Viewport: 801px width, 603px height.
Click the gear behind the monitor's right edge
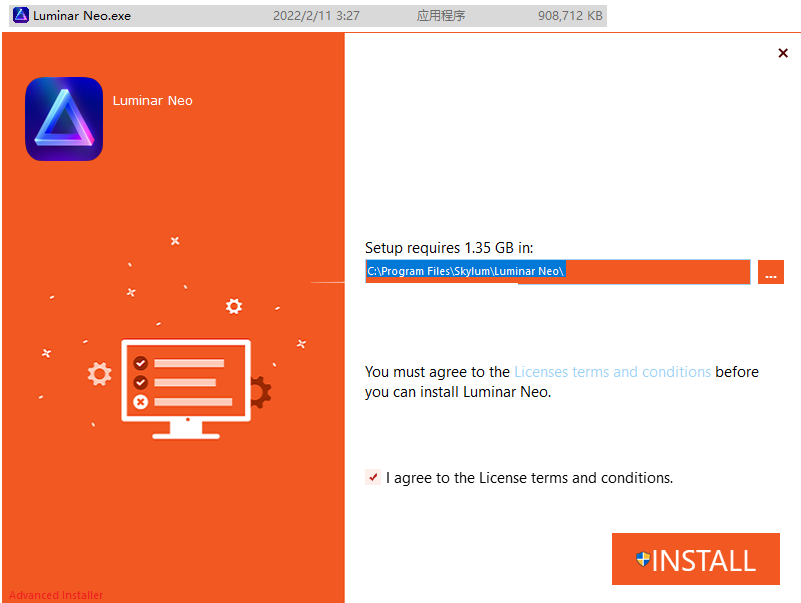point(260,390)
